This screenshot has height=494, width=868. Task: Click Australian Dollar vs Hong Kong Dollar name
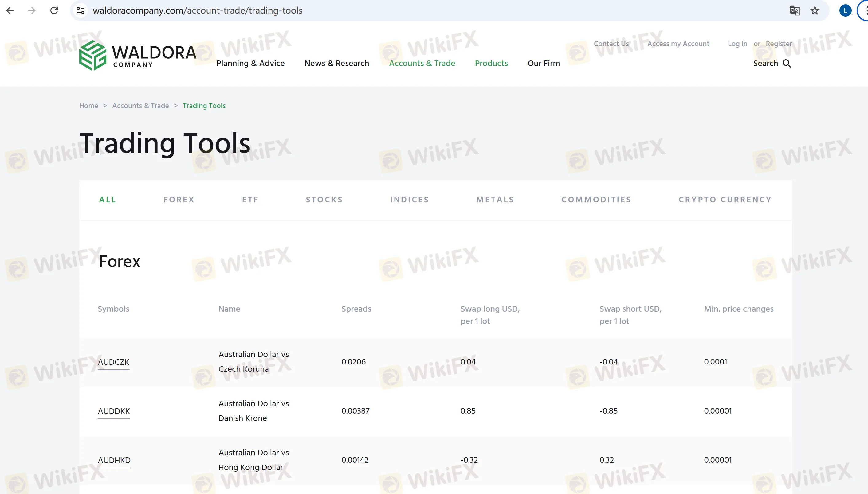[x=253, y=460]
